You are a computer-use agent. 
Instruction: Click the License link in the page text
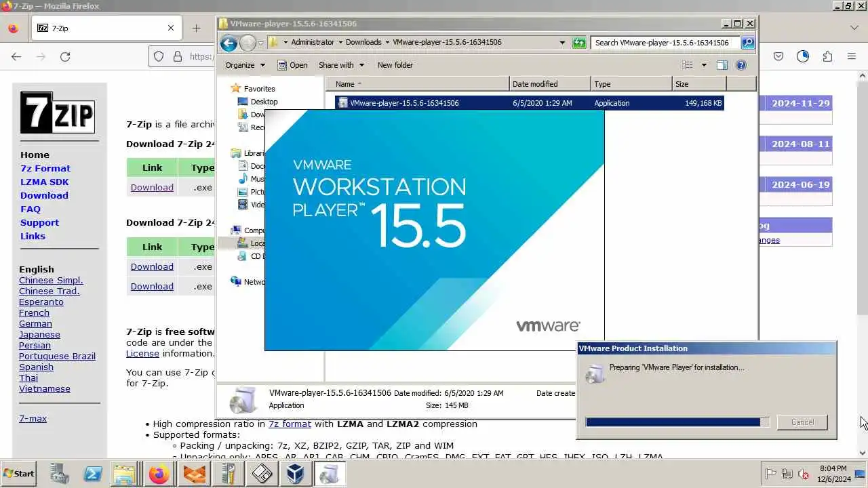tap(142, 353)
